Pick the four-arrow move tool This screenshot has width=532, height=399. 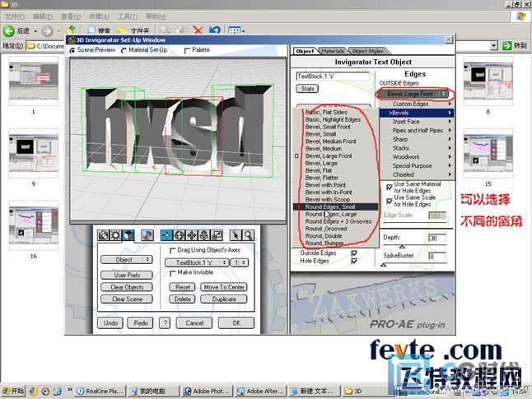tap(191, 235)
